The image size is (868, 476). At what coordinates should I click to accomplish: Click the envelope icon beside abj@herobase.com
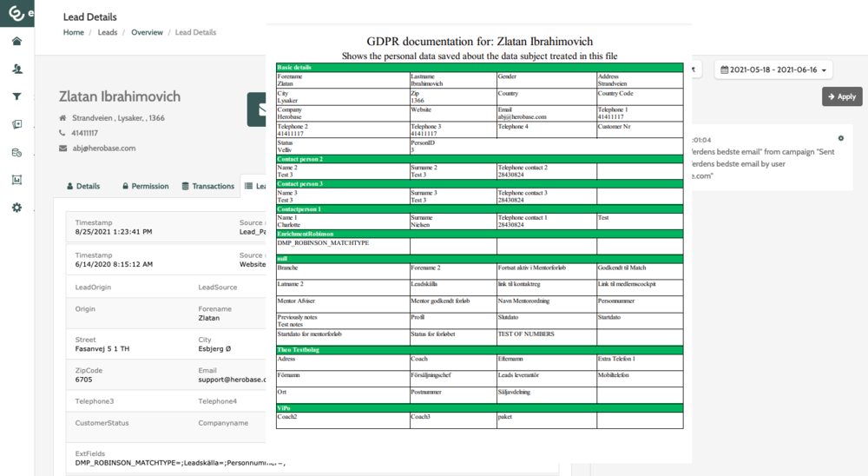coord(62,148)
